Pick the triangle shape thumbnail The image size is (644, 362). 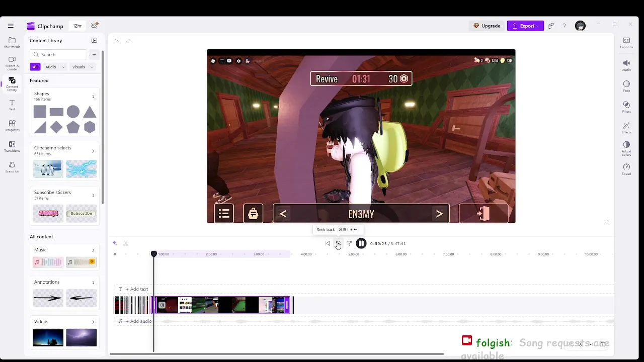[90, 112]
